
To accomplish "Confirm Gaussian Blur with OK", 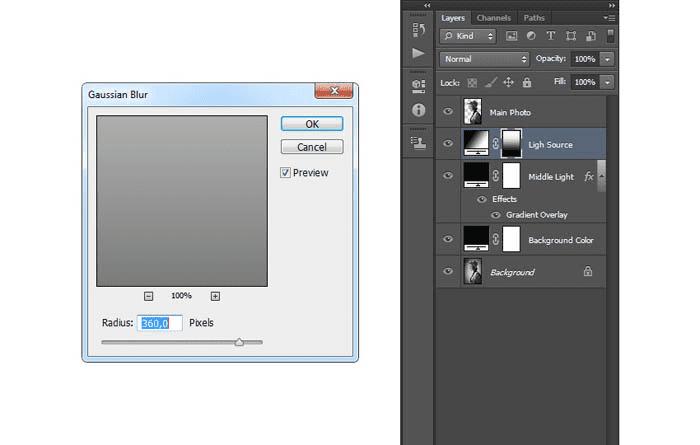I will click(x=312, y=124).
